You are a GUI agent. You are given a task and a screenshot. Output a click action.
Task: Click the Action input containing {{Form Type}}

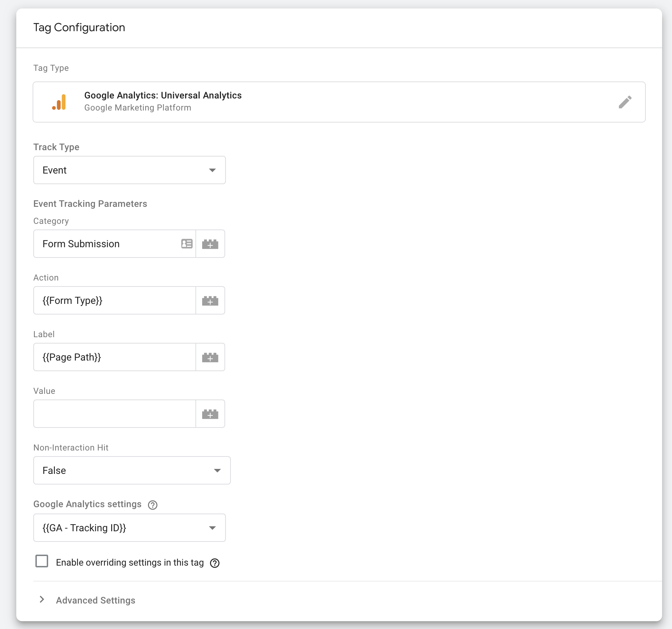[x=115, y=300]
